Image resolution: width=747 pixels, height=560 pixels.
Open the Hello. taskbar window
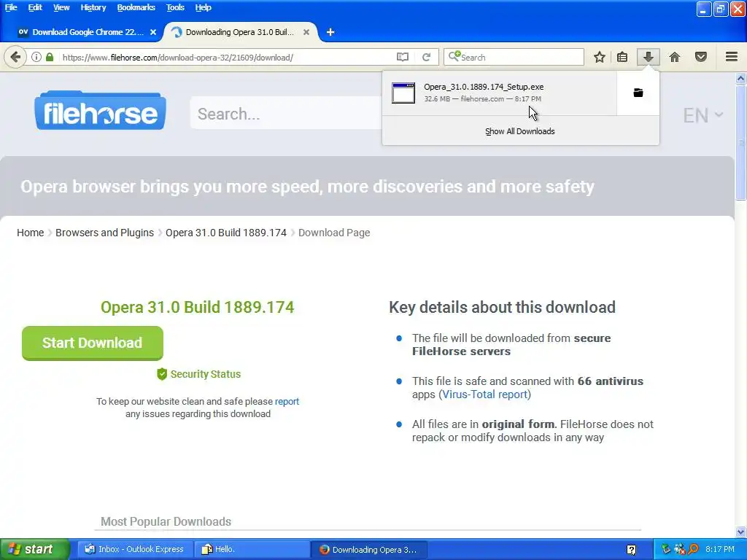252,550
